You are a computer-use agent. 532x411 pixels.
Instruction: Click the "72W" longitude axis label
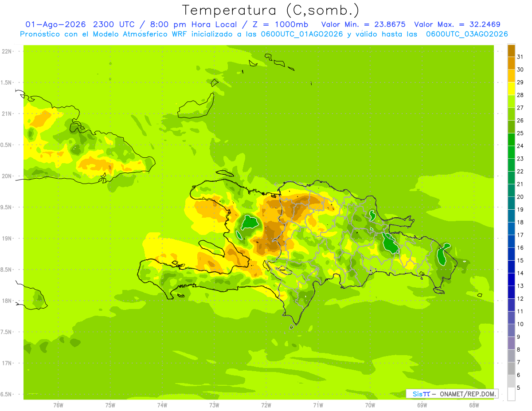[266, 405]
